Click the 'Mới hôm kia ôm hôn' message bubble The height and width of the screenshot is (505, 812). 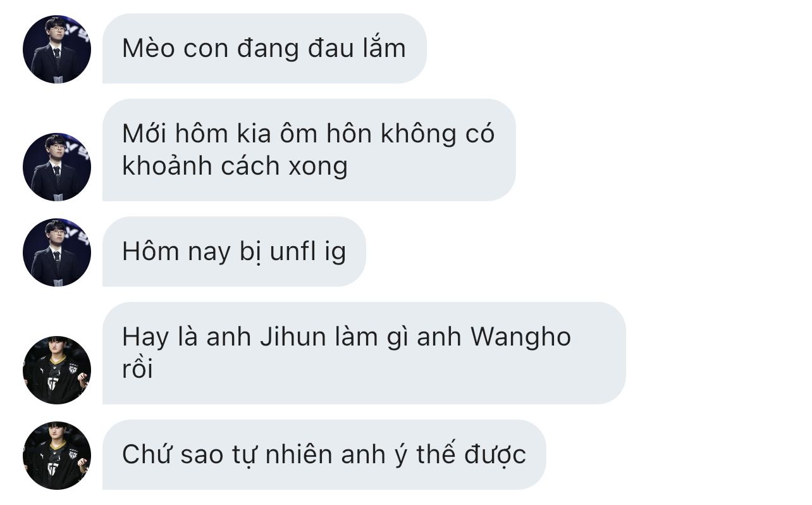click(309, 150)
